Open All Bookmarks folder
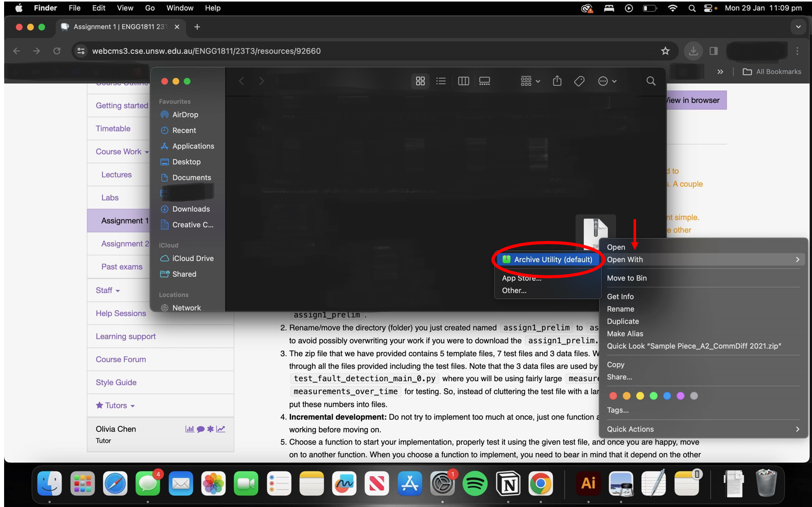Image resolution: width=812 pixels, height=507 pixels. click(x=772, y=72)
